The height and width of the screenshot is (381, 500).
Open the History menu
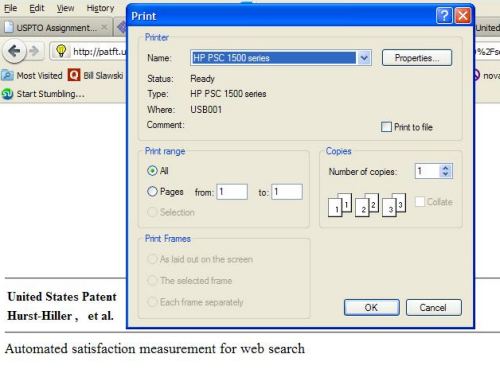point(100,8)
